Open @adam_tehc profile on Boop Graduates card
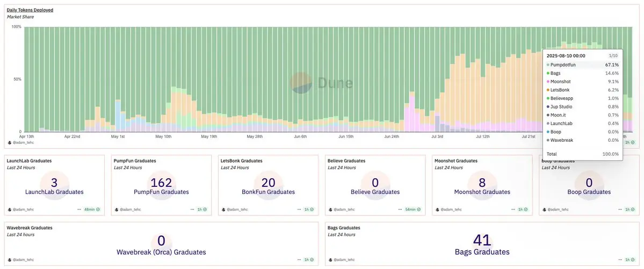This screenshot has width=644, height=269. pyautogui.click(x=555, y=209)
